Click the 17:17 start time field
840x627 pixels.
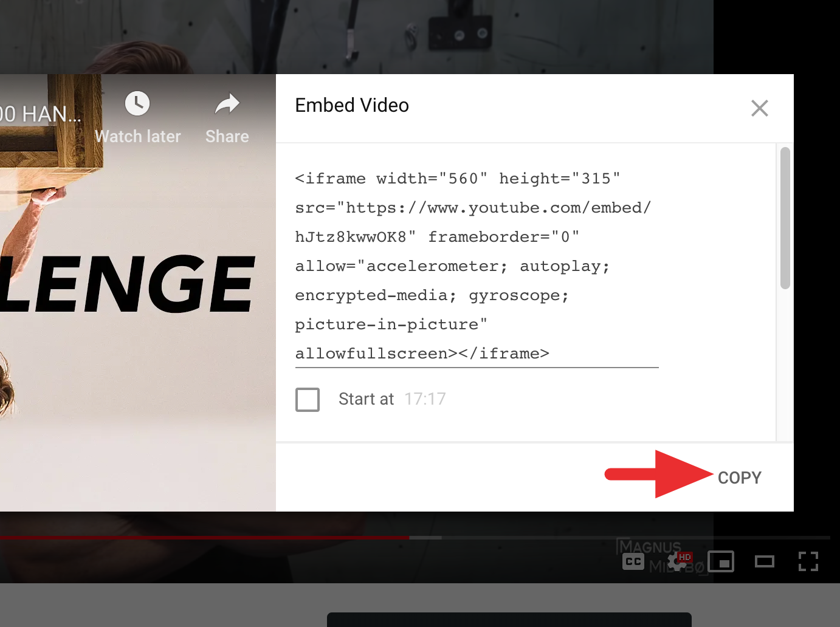point(425,399)
